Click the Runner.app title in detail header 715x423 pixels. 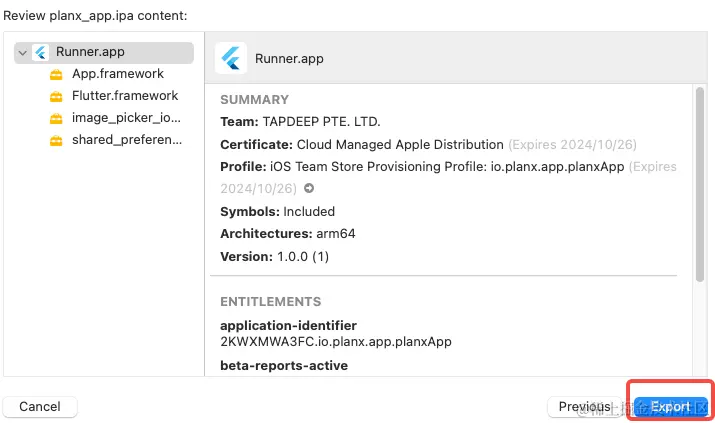(290, 58)
